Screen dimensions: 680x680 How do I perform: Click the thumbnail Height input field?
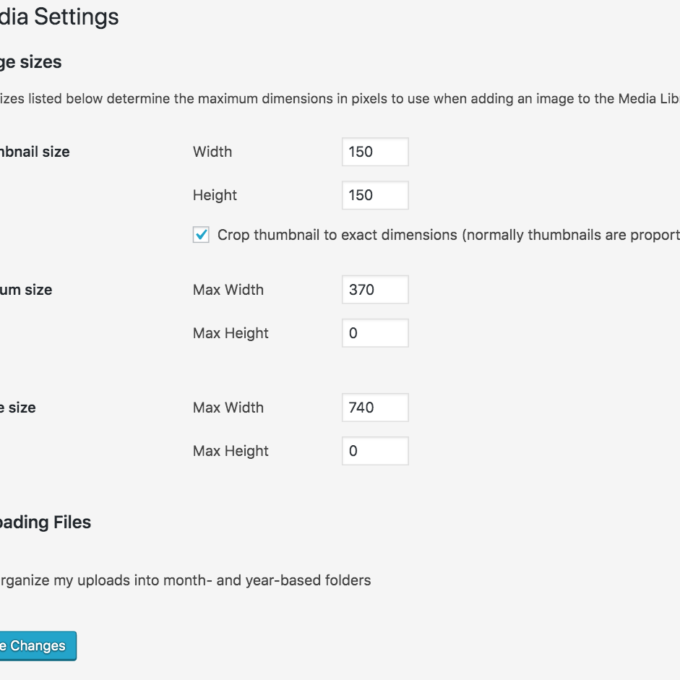[374, 195]
